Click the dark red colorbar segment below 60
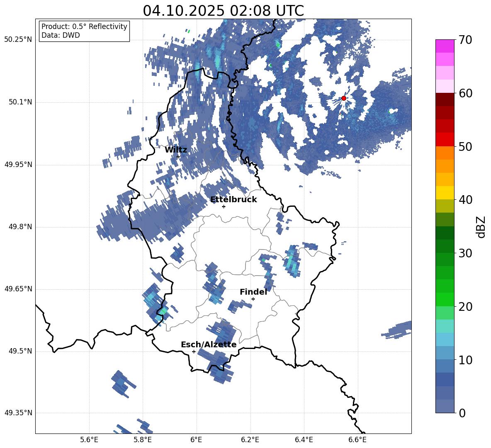Image resolution: width=491 pixels, height=448 pixels. point(445,99)
